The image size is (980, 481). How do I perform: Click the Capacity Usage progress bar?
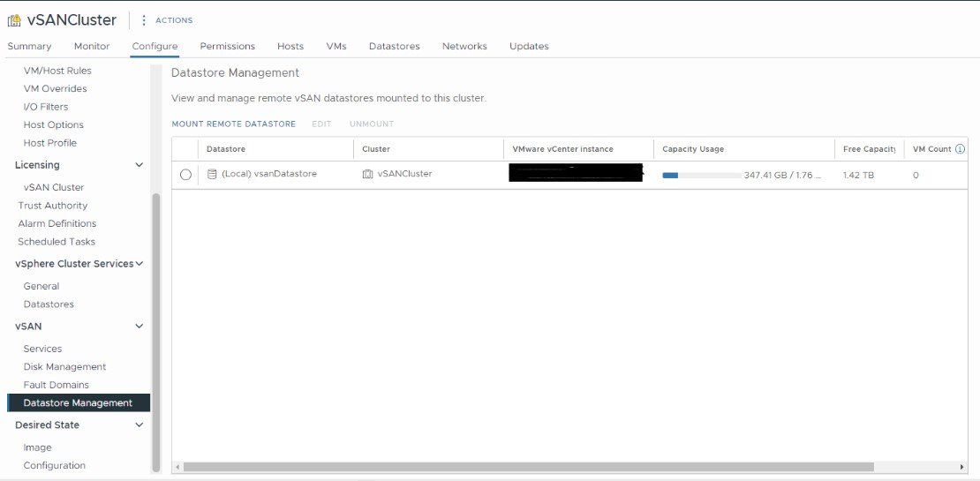701,176
